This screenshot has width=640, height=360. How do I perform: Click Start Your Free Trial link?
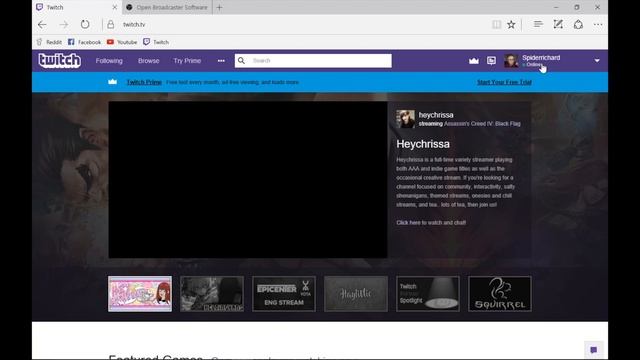(504, 82)
